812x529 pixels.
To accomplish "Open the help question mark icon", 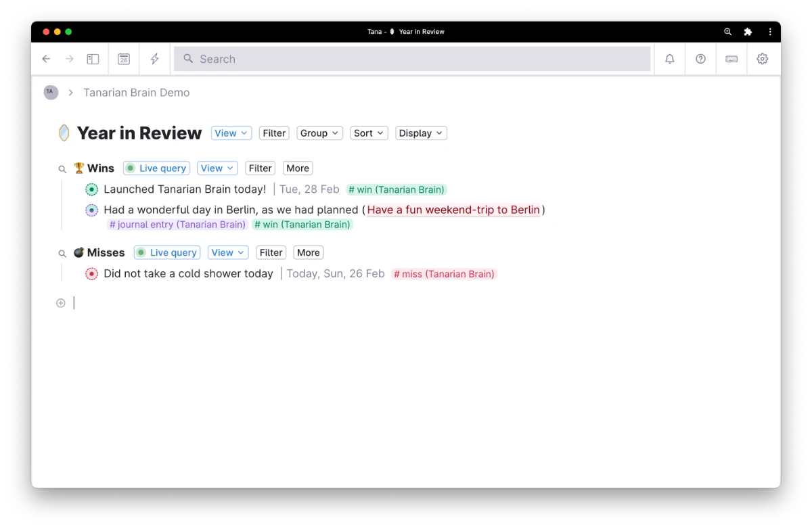I will pyautogui.click(x=701, y=59).
